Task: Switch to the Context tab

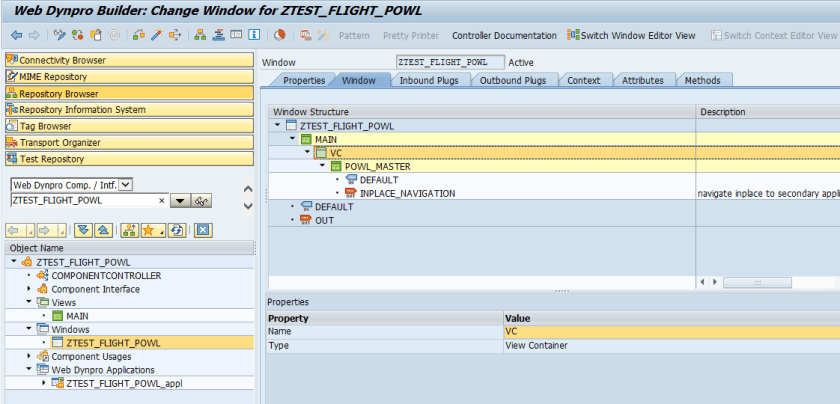Action: click(583, 80)
